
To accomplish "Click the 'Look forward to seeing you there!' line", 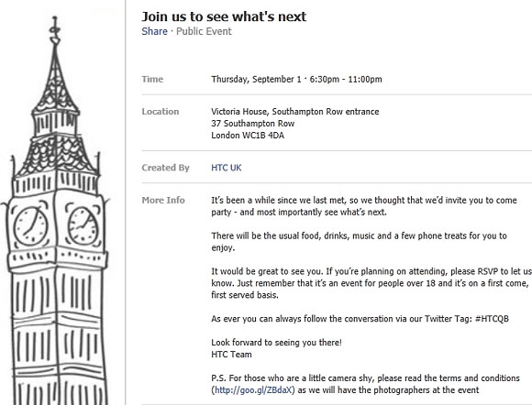I will 276,343.
